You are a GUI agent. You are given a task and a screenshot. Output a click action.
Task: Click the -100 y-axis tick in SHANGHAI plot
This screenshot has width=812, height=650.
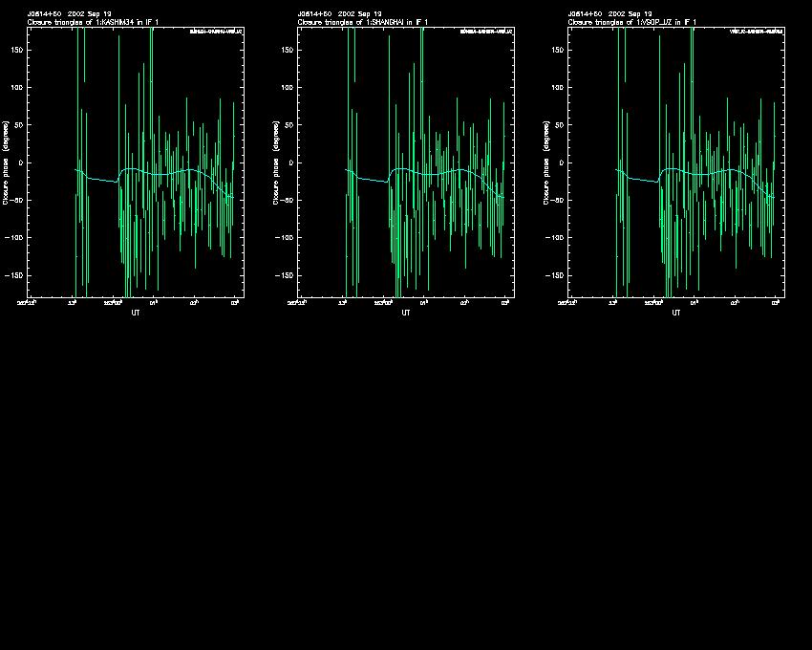(286, 237)
